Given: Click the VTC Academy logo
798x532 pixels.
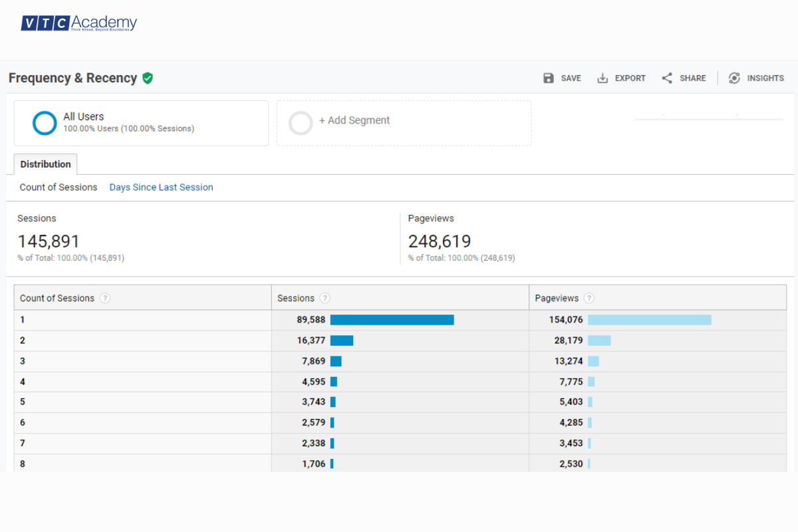Looking at the screenshot, I should coord(78,24).
